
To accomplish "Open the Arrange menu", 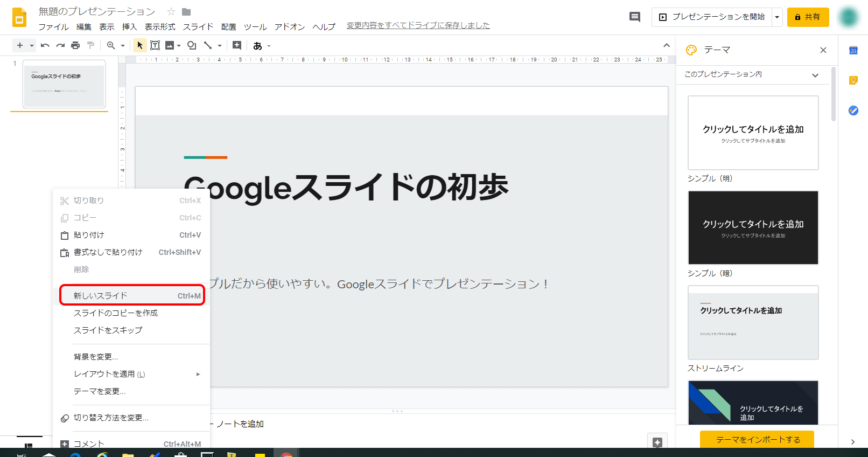I will point(228,26).
